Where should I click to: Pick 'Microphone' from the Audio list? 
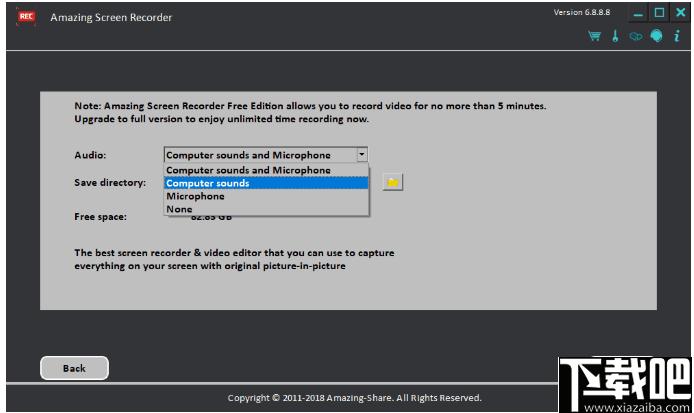(266, 196)
